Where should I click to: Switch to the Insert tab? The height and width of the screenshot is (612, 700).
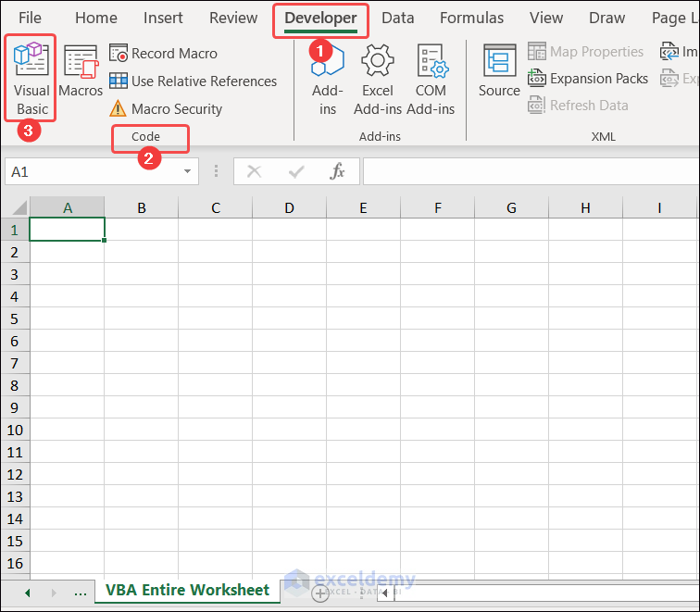click(163, 18)
